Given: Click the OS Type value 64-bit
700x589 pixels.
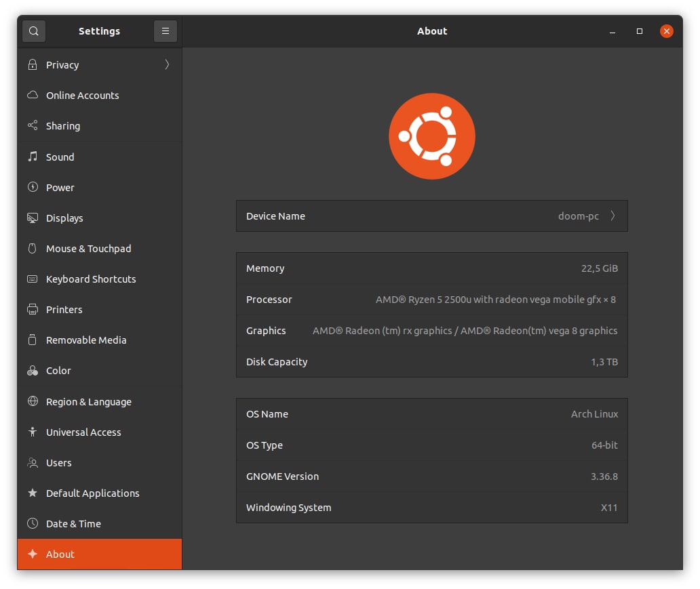Looking at the screenshot, I should [x=604, y=445].
